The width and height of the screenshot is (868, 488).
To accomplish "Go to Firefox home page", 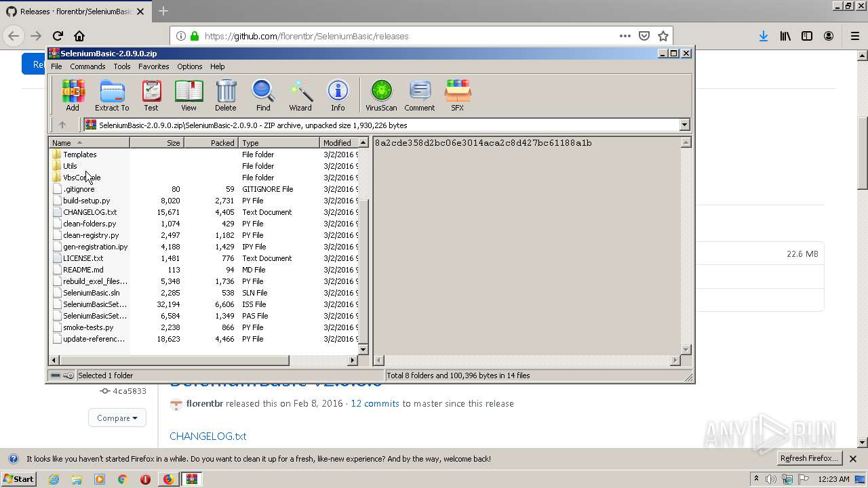I will (79, 36).
